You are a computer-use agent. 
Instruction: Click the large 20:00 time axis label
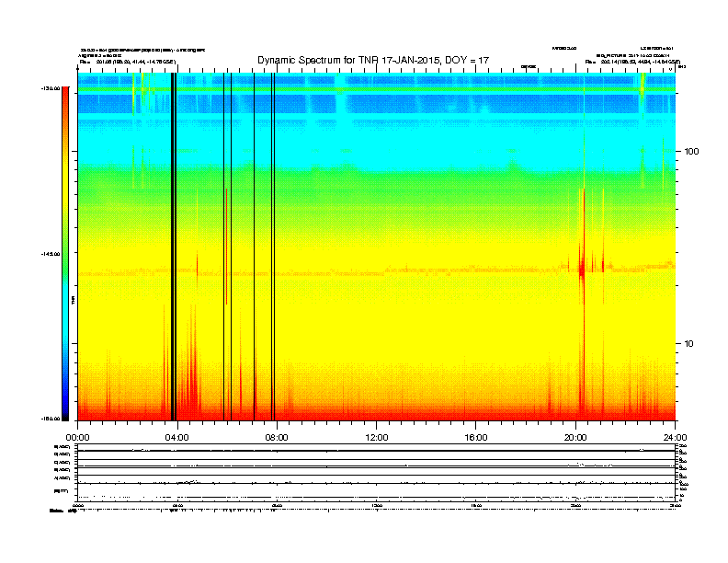[x=575, y=438]
